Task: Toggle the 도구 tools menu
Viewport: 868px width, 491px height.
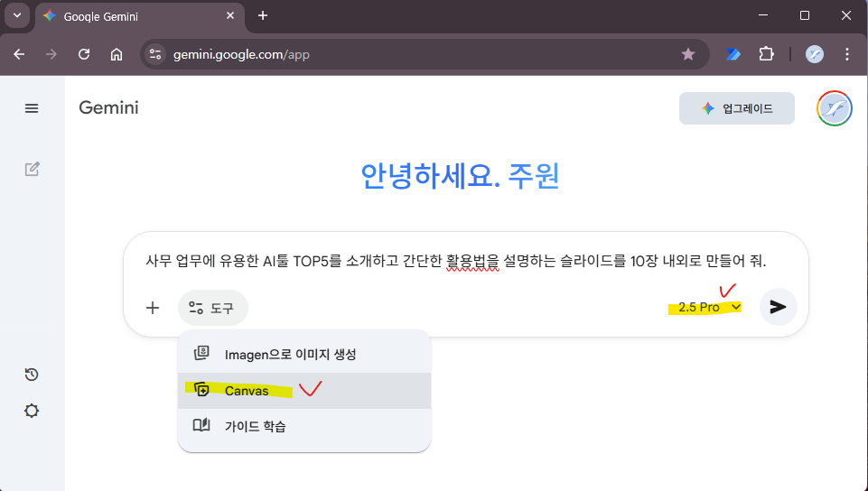Action: click(212, 308)
